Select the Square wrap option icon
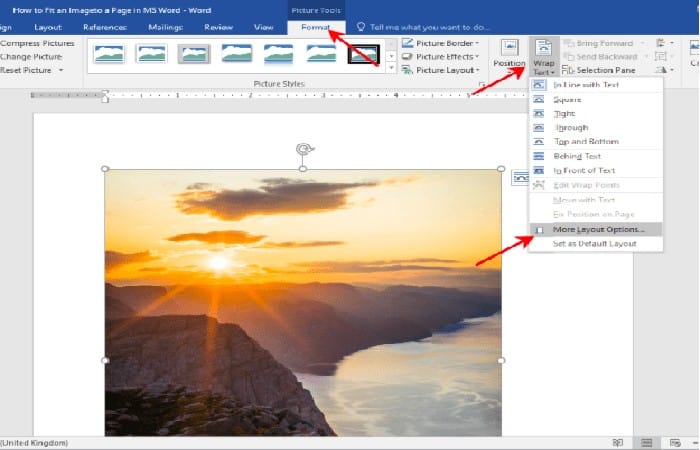 pos(539,100)
